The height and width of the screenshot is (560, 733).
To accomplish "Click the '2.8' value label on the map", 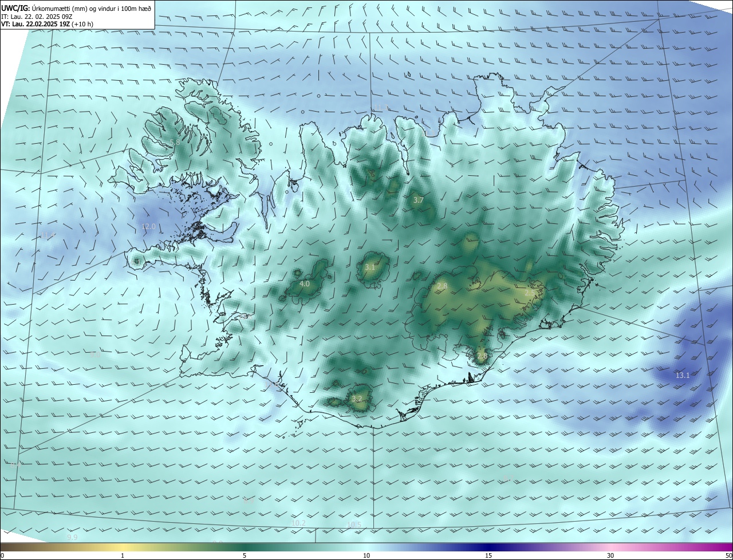I will tap(442, 286).
